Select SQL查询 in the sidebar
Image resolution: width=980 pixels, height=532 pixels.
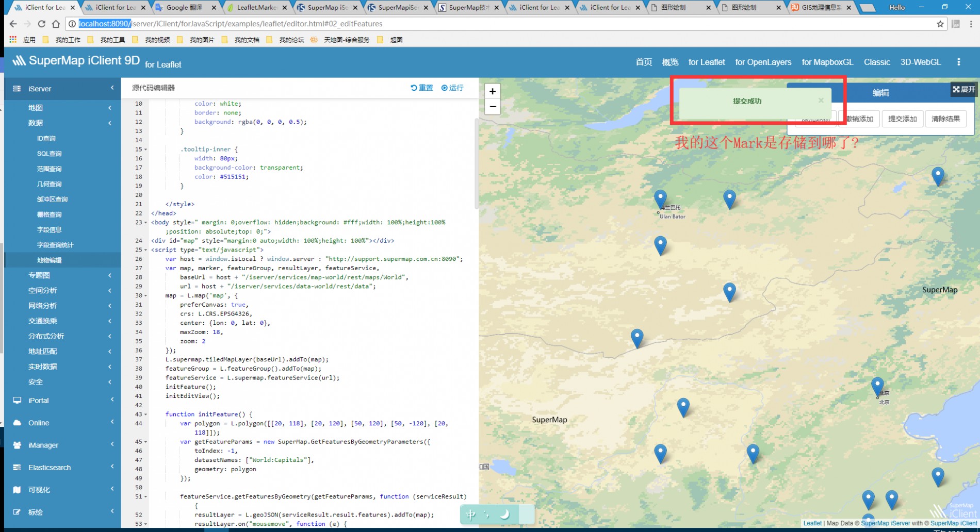49,154
